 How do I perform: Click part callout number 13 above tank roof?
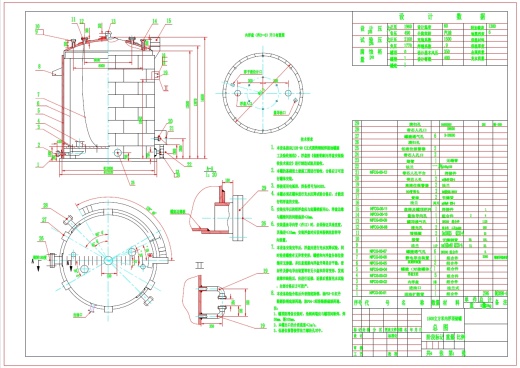coord(113,21)
